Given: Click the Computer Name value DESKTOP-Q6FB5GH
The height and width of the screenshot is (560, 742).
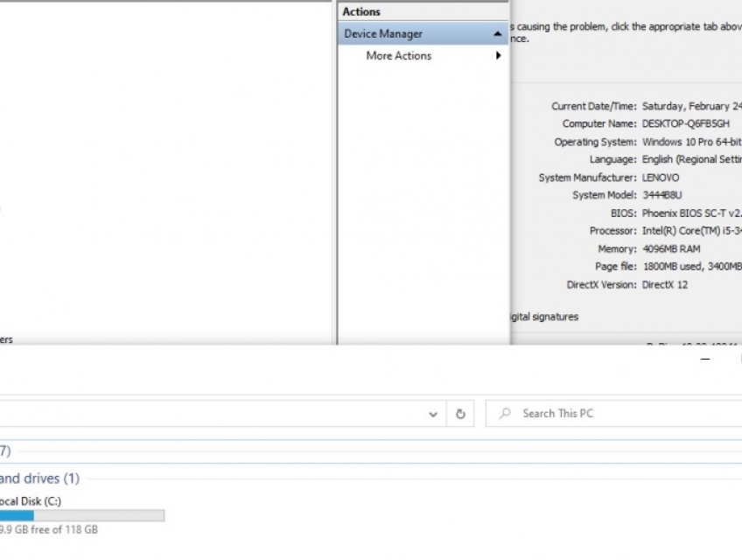Looking at the screenshot, I should [685, 124].
